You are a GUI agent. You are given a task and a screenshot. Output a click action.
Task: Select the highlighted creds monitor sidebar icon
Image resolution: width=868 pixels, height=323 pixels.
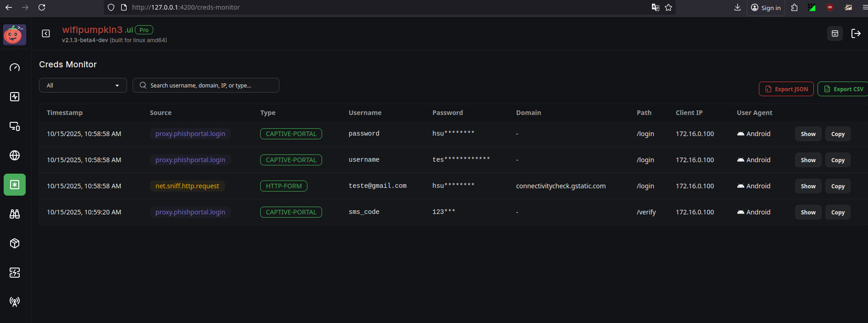tap(15, 185)
